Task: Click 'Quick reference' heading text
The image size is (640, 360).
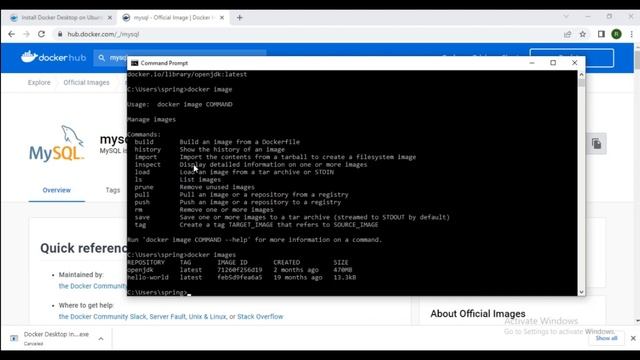Action: pyautogui.click(x=84, y=248)
